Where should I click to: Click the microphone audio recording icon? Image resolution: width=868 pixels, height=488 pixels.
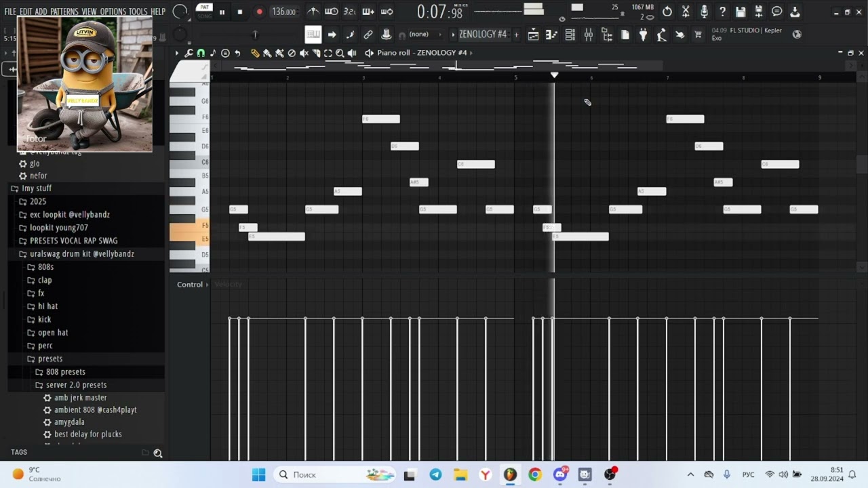[704, 12]
